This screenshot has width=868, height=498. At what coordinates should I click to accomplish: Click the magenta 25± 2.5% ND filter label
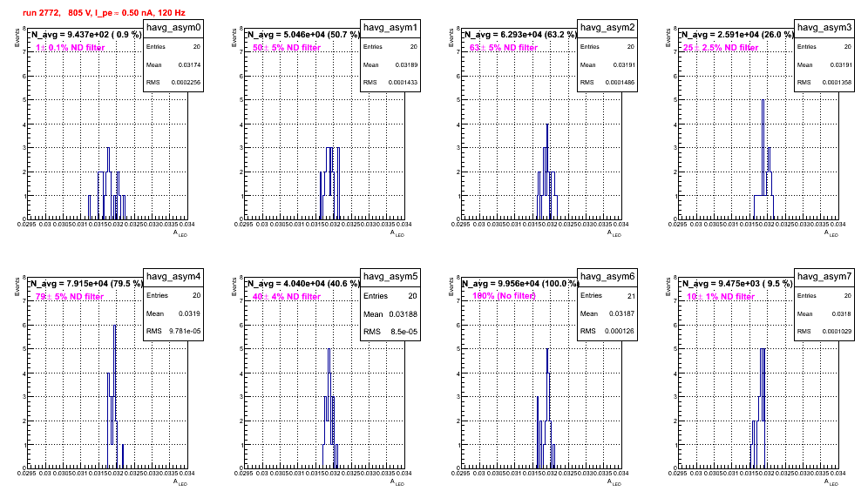(x=721, y=48)
